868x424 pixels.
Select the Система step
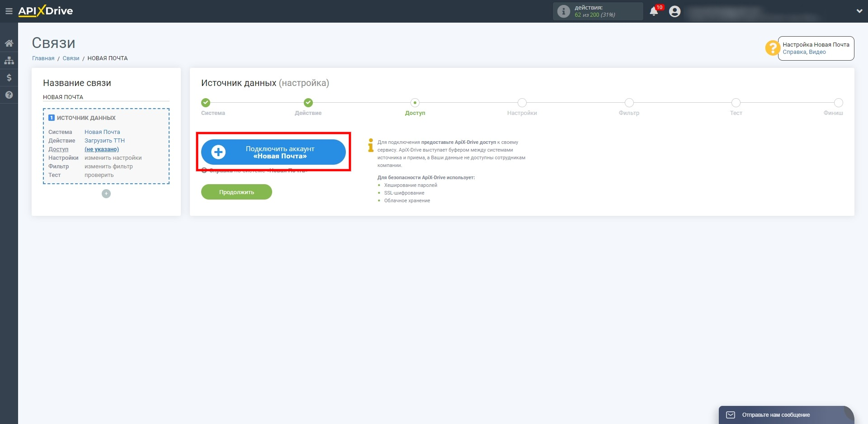click(x=206, y=103)
